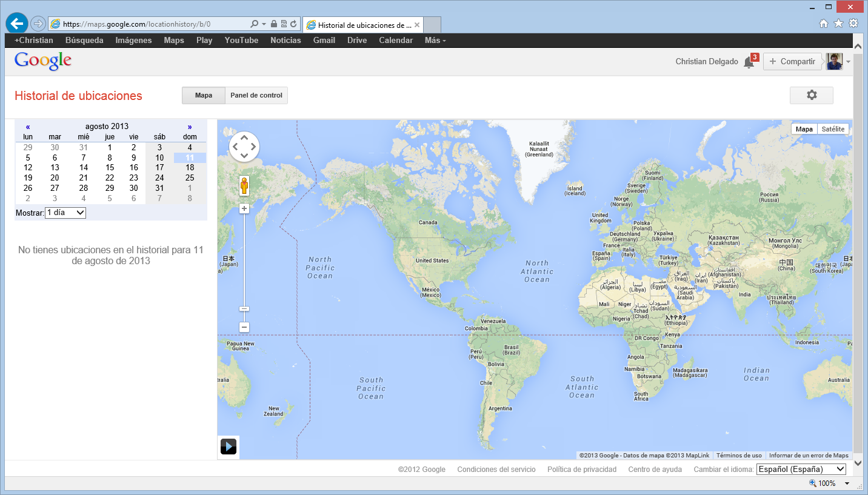Click the browser forward arrow button
The width and height of the screenshot is (868, 495).
(x=38, y=24)
